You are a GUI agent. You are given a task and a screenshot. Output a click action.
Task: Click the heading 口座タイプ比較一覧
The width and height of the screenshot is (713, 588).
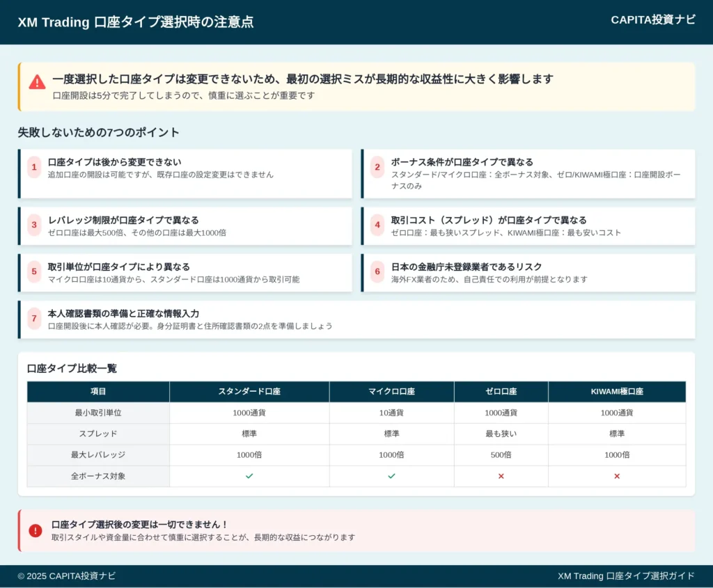click(x=72, y=369)
